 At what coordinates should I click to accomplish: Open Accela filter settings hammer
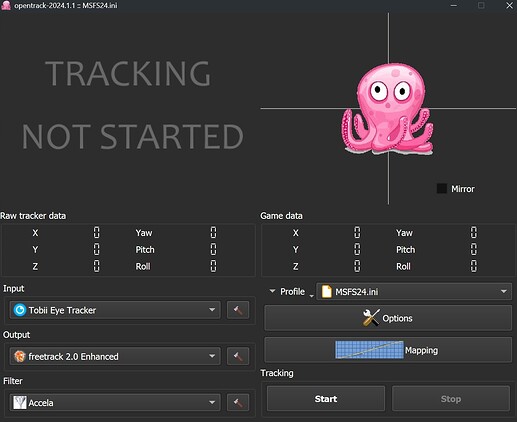(238, 403)
